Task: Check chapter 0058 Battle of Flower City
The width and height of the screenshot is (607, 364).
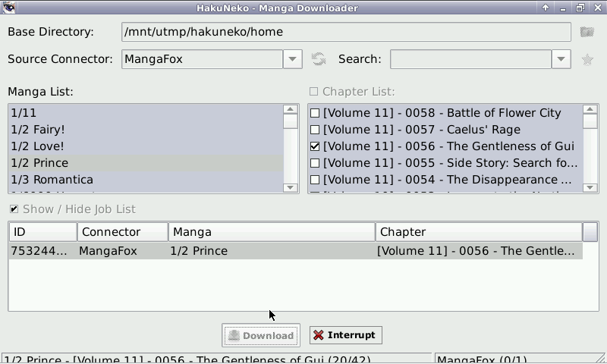Action: (315, 113)
